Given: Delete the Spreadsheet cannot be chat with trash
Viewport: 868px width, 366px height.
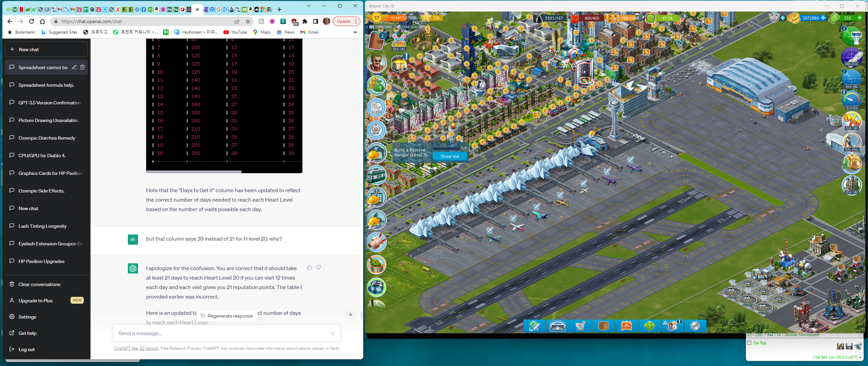Looking at the screenshot, I should [82, 67].
